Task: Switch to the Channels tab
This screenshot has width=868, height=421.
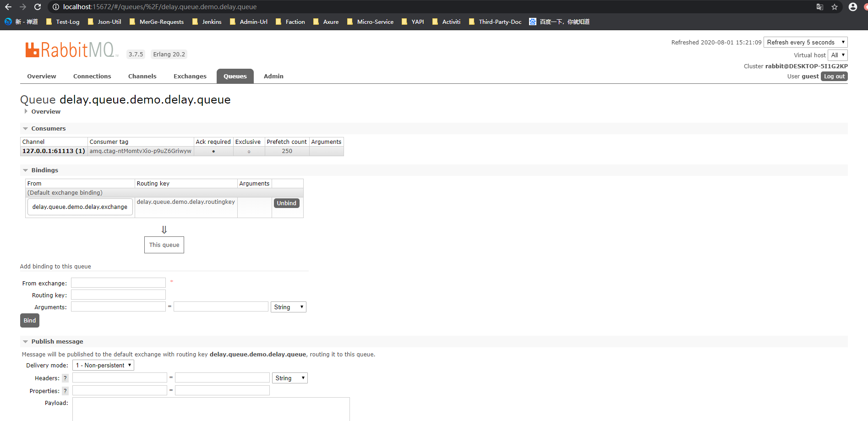Action: coord(142,77)
